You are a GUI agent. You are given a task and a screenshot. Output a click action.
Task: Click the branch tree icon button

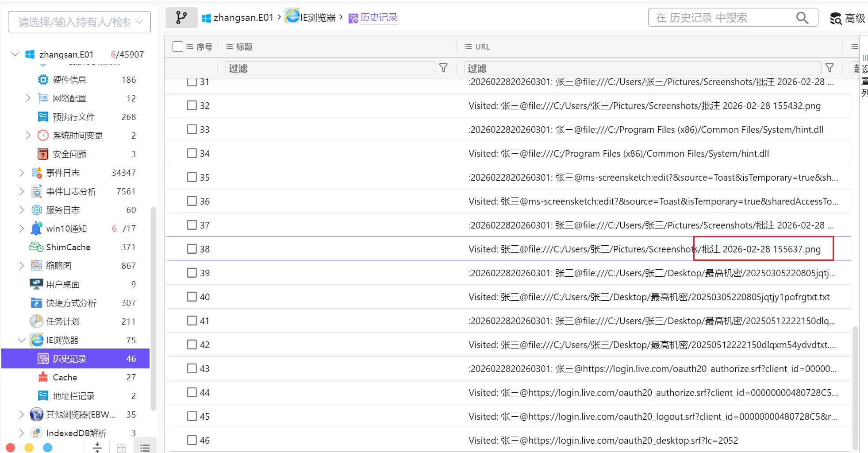click(181, 18)
